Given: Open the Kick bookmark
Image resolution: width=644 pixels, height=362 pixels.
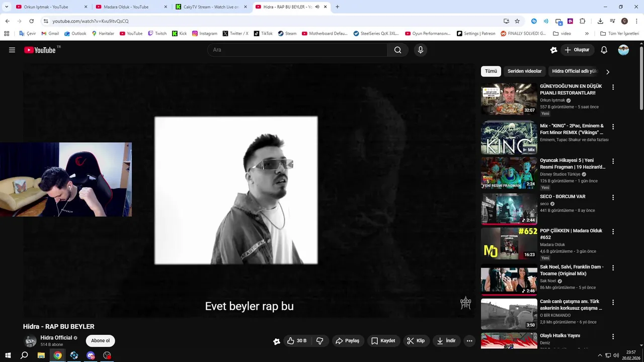Looking at the screenshot, I should (x=179, y=34).
